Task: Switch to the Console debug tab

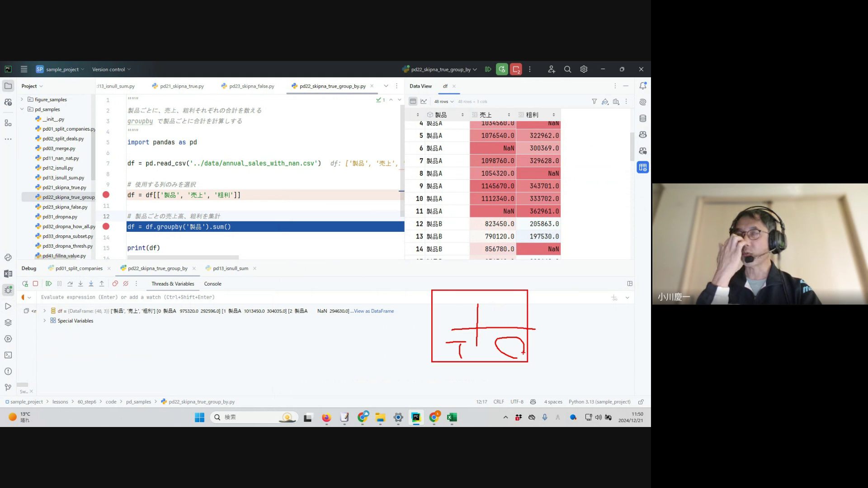Action: coord(212,284)
